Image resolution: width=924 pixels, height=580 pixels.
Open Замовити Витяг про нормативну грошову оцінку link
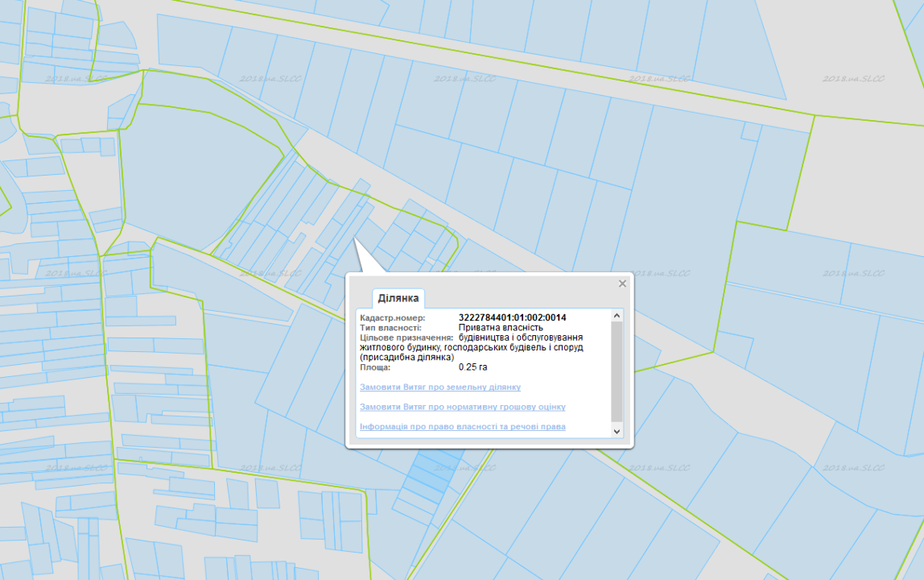tap(463, 407)
